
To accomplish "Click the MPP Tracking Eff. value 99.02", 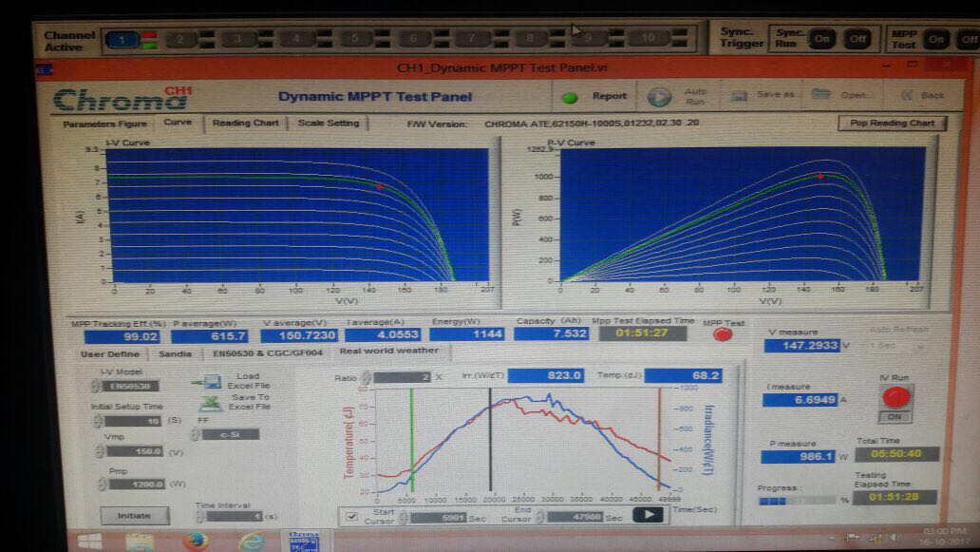I will pos(122,337).
